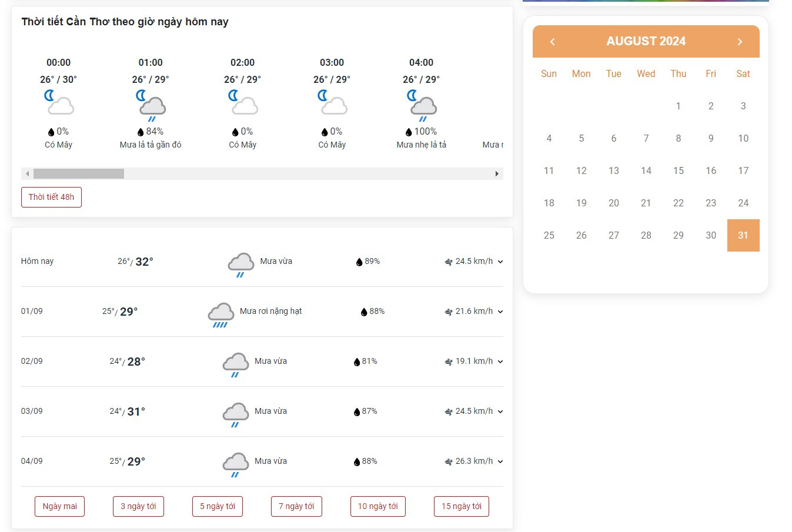Viewport: 792px width, 532px height.
Task: Go to next month in calendar
Action: click(740, 41)
